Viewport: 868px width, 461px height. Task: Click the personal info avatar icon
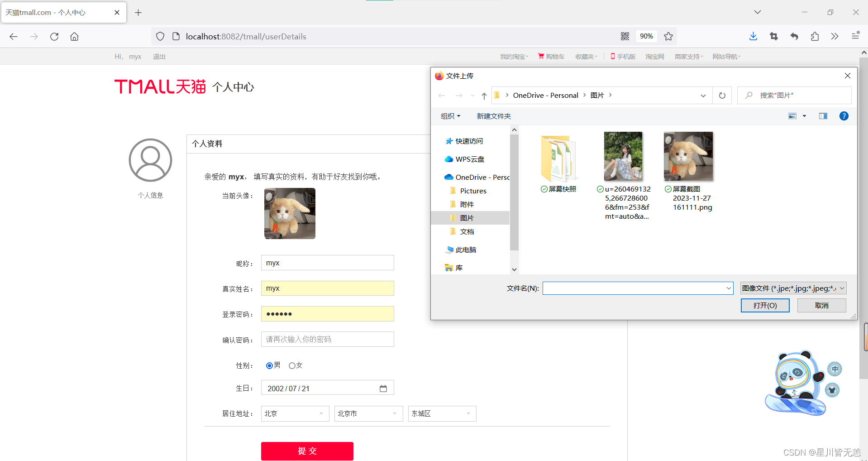coord(150,160)
